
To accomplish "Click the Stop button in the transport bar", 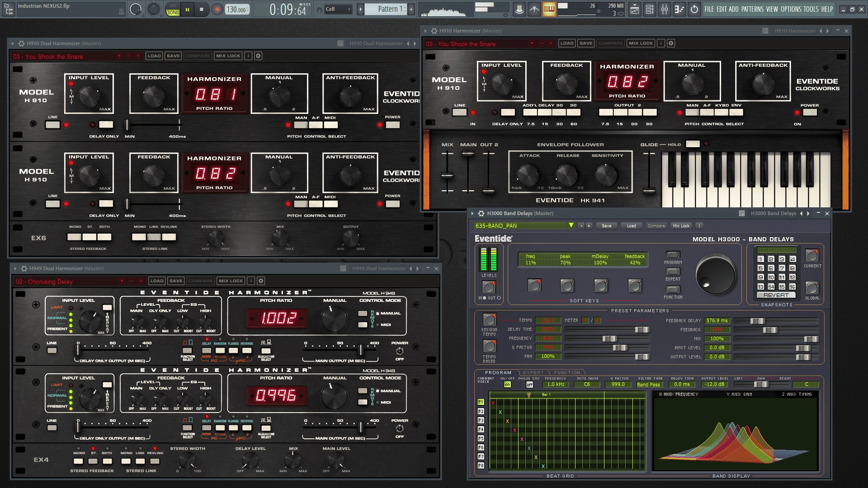I will point(202,9).
